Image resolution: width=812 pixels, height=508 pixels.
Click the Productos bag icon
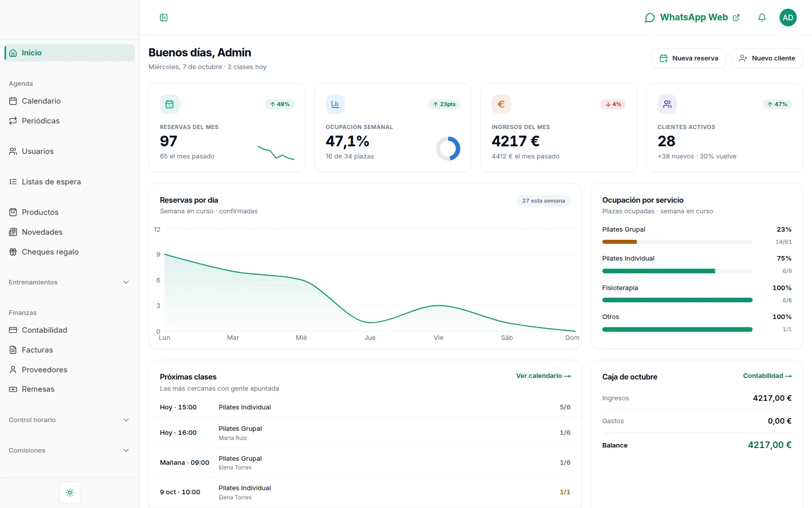(13, 212)
